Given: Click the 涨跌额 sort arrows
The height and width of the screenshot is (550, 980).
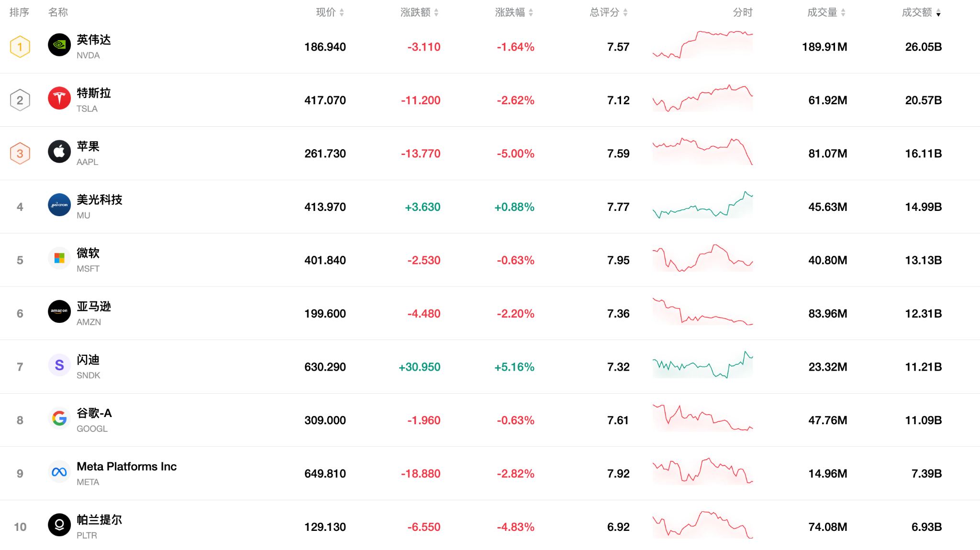Looking at the screenshot, I should pos(436,12).
